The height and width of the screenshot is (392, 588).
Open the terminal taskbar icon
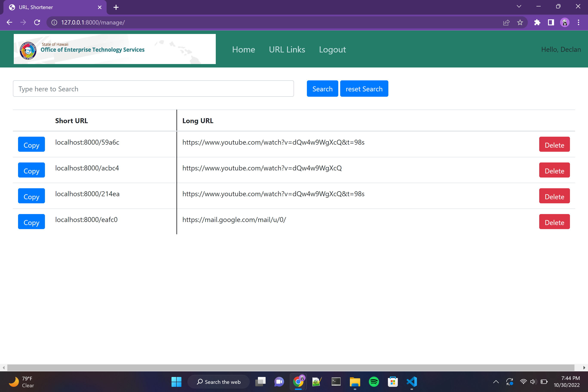pyautogui.click(x=336, y=382)
